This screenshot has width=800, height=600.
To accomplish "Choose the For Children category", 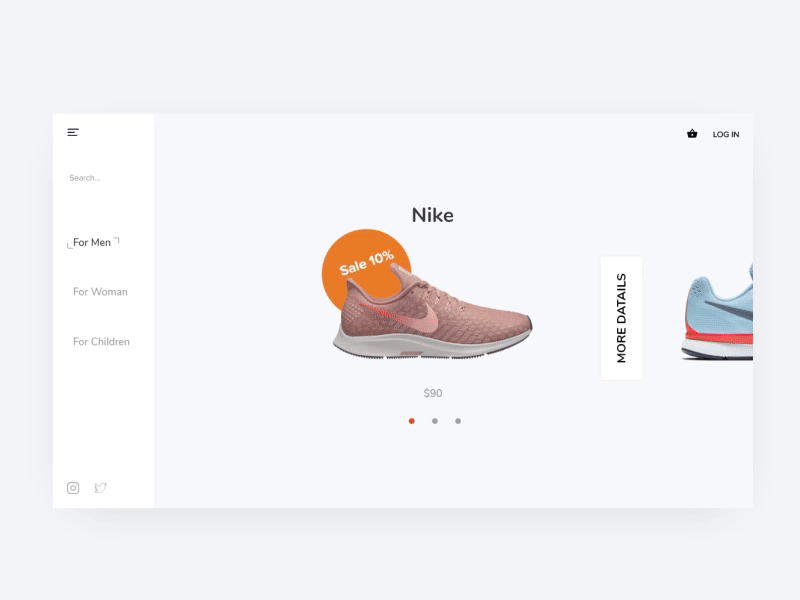I will coord(101,341).
